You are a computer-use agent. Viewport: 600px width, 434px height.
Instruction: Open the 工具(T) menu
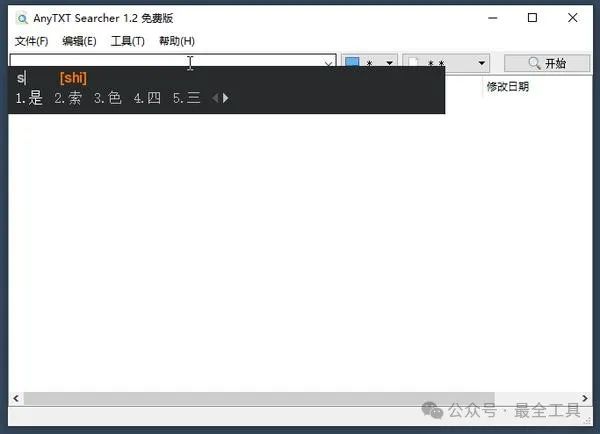127,41
